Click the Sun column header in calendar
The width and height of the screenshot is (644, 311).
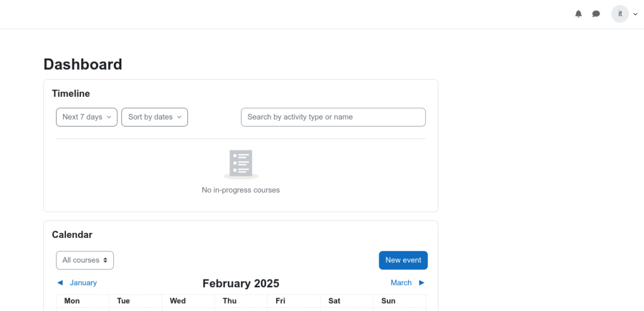(x=388, y=301)
